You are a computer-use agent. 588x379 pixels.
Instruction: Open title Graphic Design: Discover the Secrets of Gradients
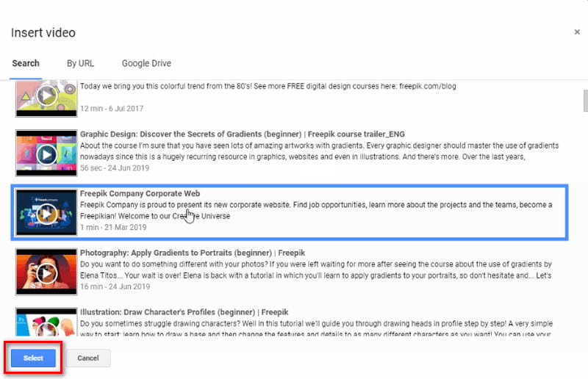tap(243, 134)
